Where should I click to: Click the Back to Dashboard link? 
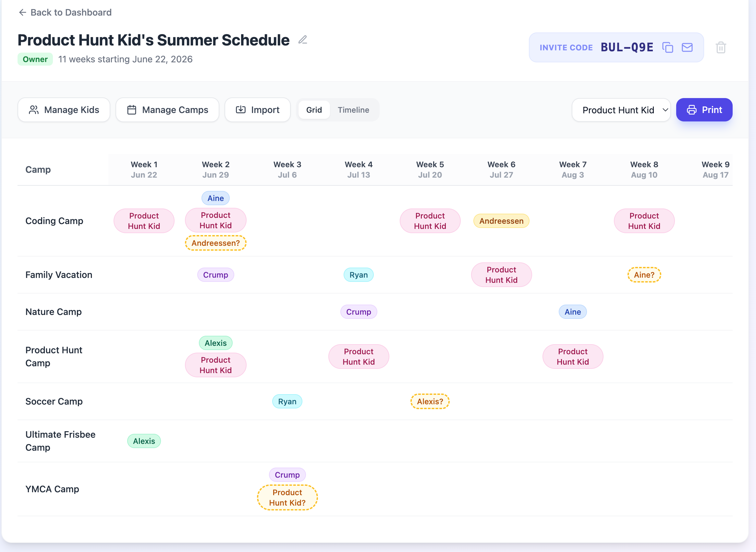[x=71, y=12]
